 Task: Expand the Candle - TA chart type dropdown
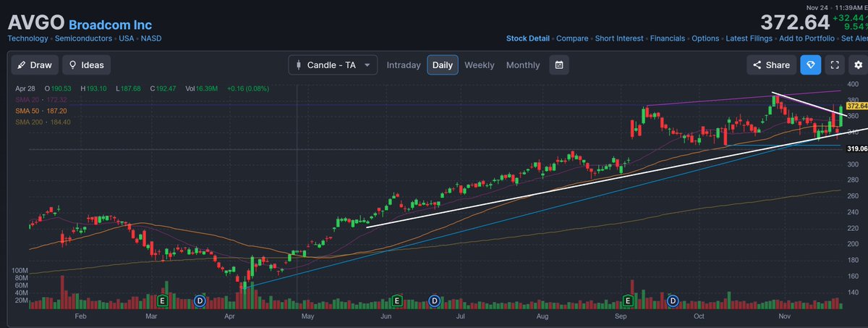pyautogui.click(x=333, y=65)
